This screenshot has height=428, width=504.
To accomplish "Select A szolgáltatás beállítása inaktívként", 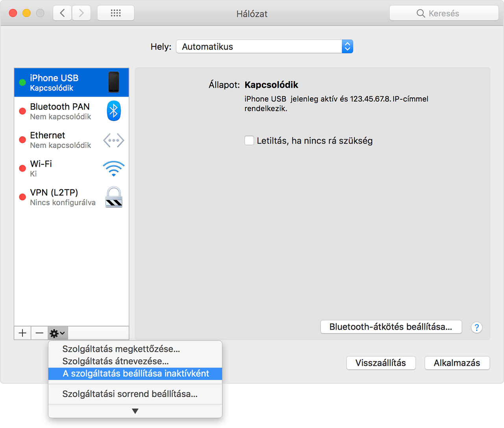I will [135, 374].
